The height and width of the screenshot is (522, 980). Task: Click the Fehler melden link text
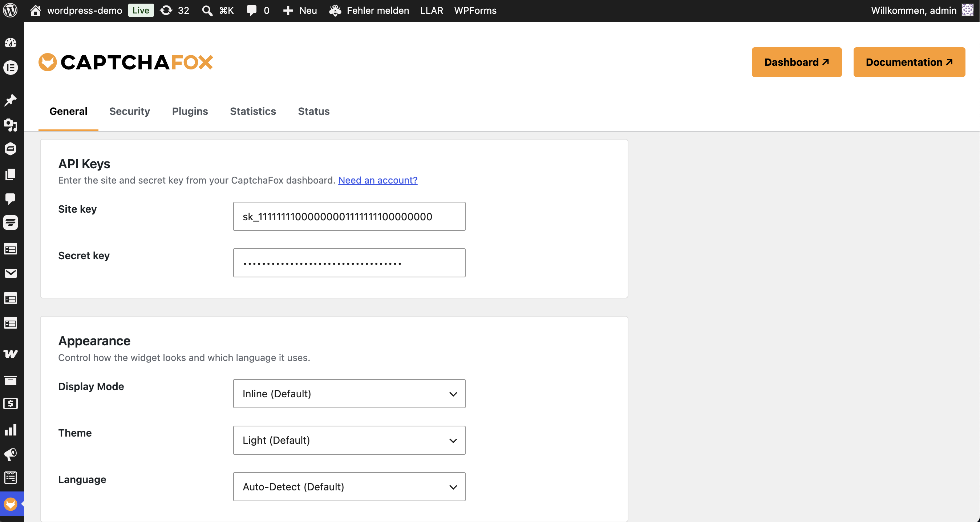pyautogui.click(x=378, y=11)
